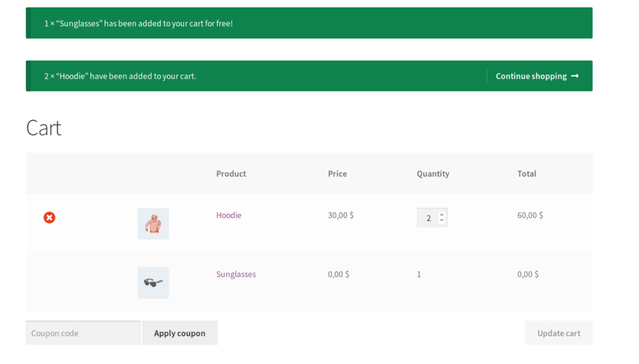This screenshot has height=364, width=639.
Task: Click the Cart page heading
Action: (44, 128)
